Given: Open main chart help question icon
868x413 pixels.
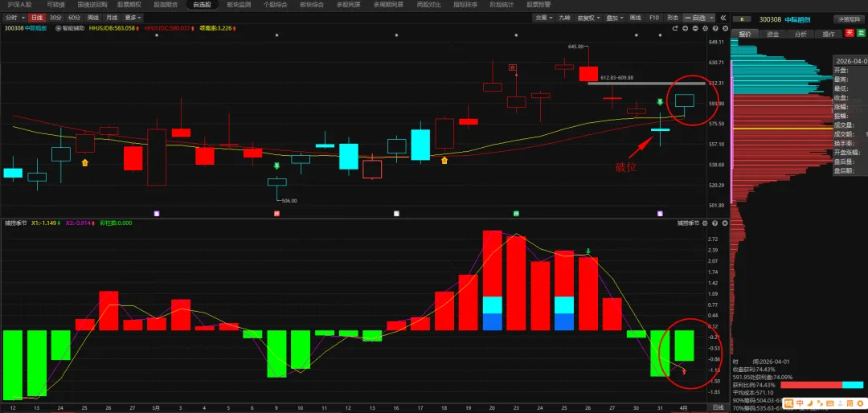Looking at the screenshot, I should [x=715, y=28].
